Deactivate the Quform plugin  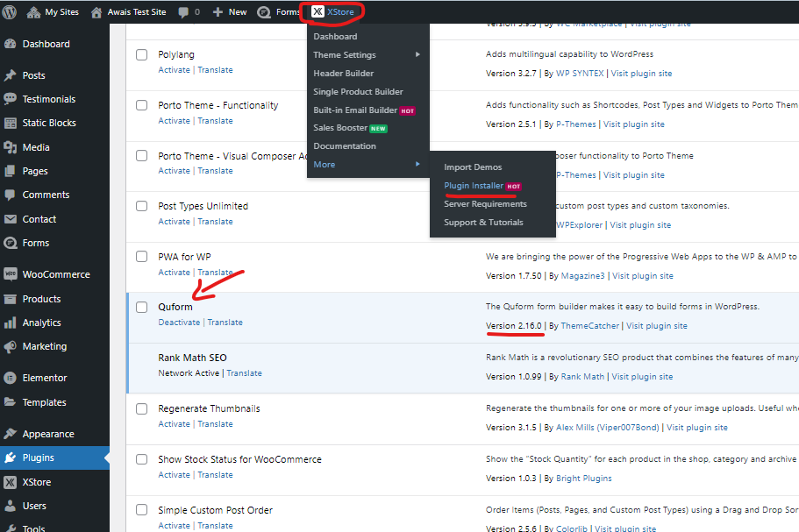click(179, 323)
